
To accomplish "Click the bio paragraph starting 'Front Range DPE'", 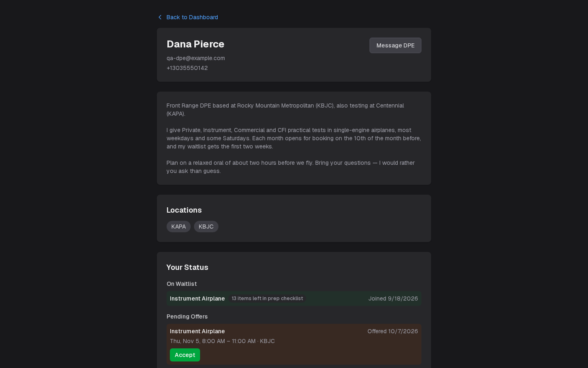I will 285,110.
